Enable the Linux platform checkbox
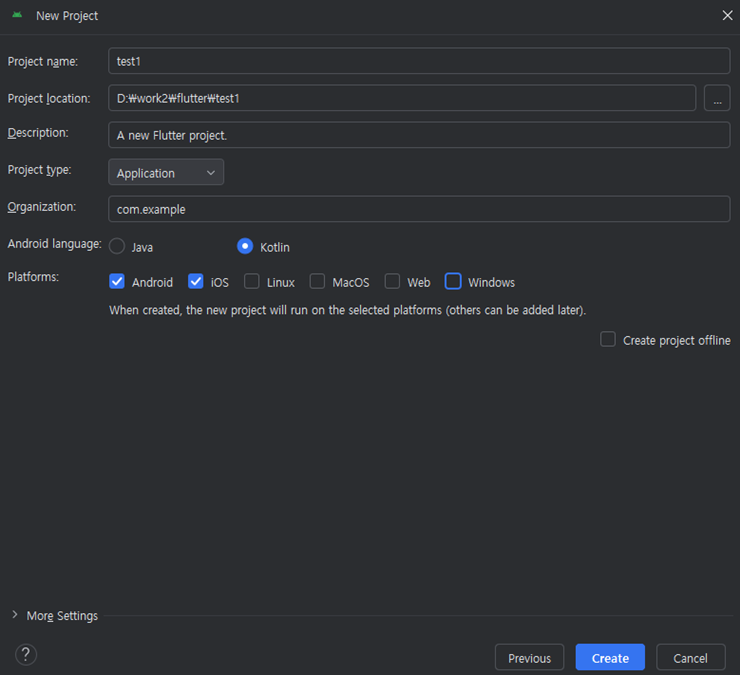 252,282
